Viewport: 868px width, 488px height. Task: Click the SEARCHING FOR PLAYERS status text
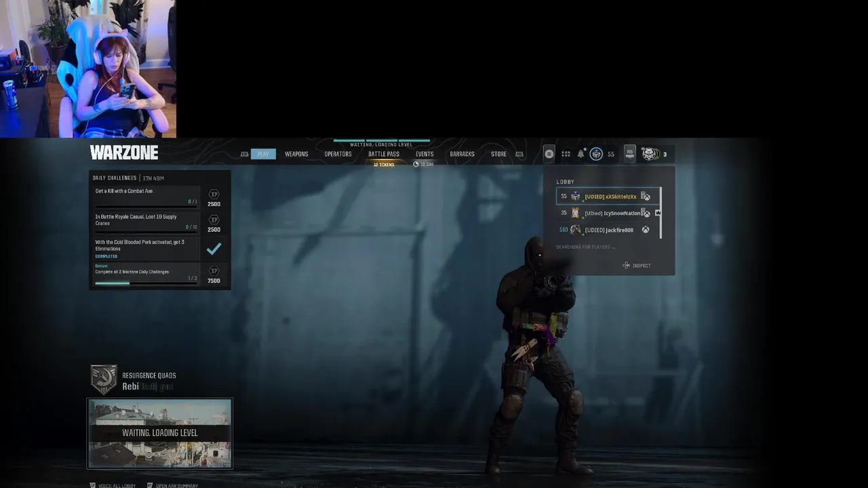coord(586,247)
